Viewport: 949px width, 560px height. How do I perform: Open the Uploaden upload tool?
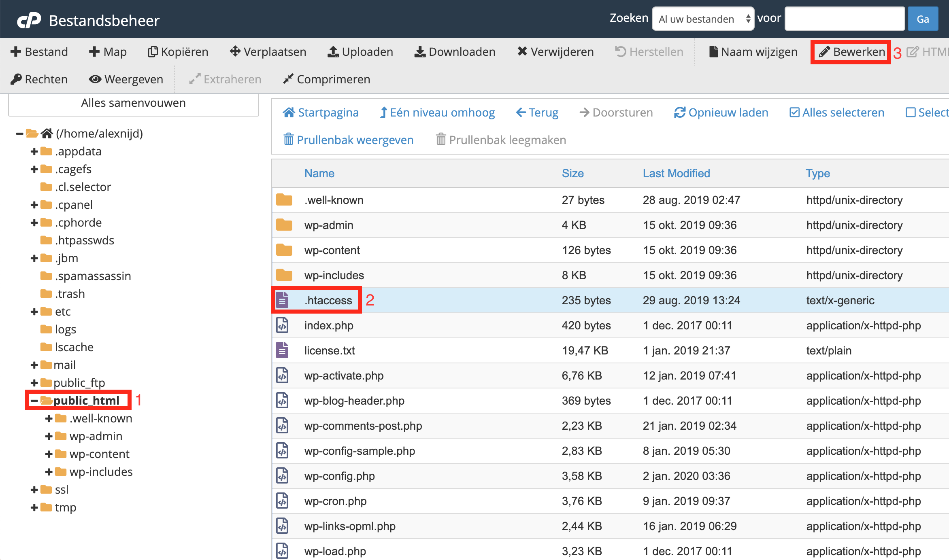coord(360,52)
